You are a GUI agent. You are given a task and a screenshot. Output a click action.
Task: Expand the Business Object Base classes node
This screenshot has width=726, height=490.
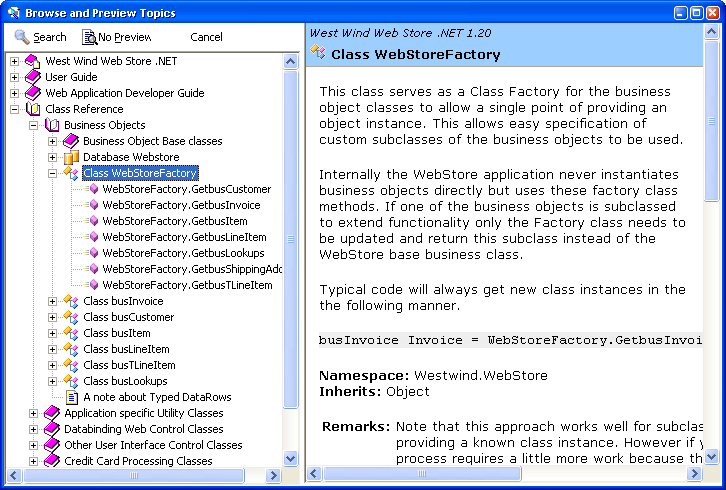coord(52,141)
